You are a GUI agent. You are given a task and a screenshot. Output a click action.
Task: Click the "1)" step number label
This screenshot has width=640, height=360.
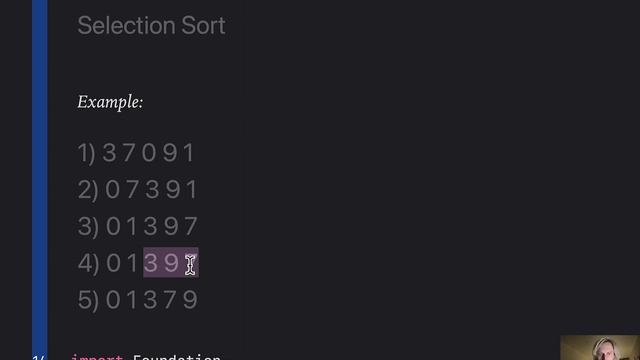point(87,153)
